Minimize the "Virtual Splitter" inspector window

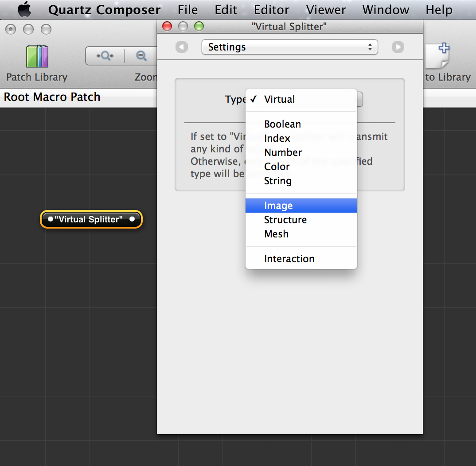(183, 27)
